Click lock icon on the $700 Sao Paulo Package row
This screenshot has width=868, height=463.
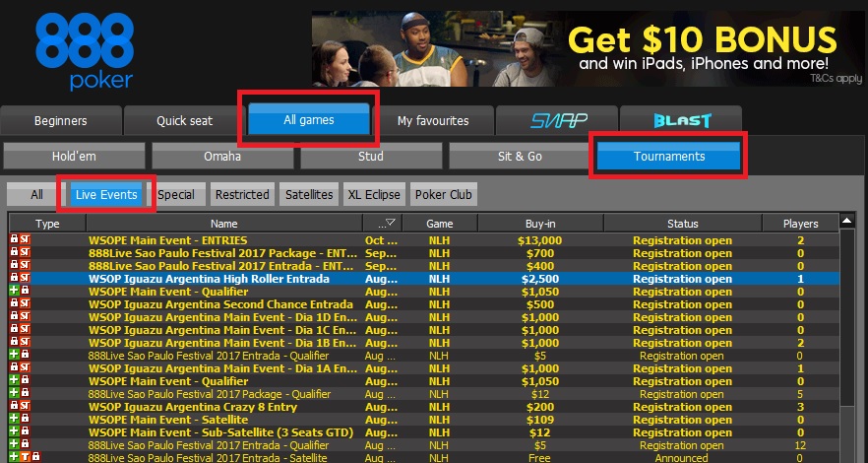click(x=15, y=253)
